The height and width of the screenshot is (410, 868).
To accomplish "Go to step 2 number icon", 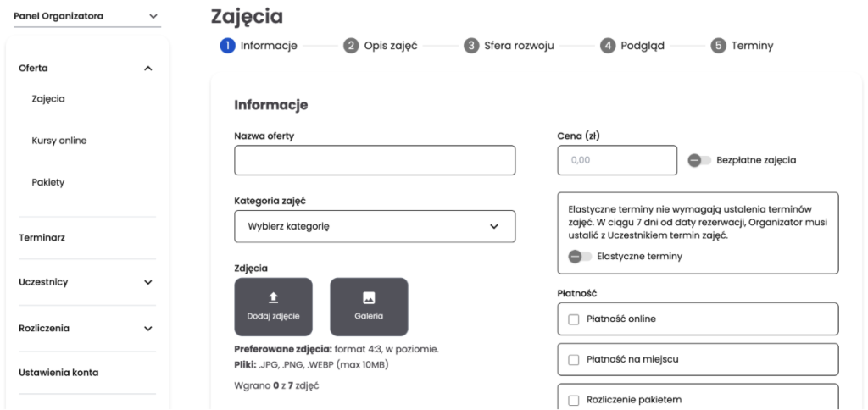I will click(351, 46).
